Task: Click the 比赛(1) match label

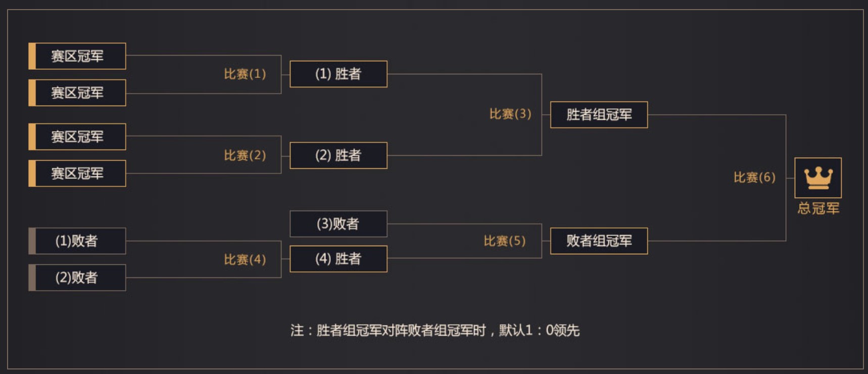Action: pyautogui.click(x=245, y=74)
